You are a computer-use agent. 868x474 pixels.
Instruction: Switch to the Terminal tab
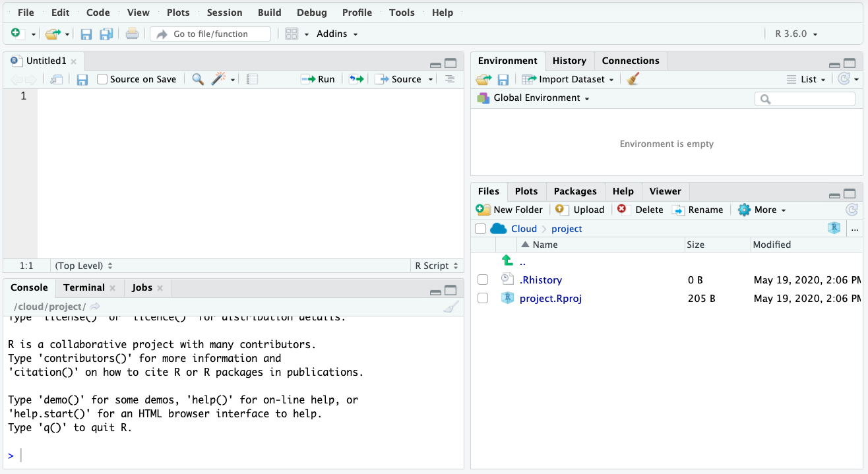84,287
